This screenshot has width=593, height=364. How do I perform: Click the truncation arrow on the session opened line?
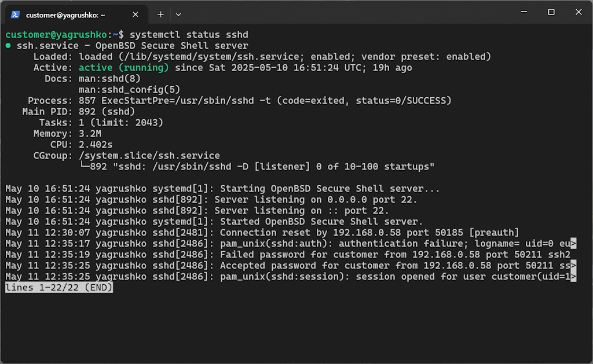573,277
